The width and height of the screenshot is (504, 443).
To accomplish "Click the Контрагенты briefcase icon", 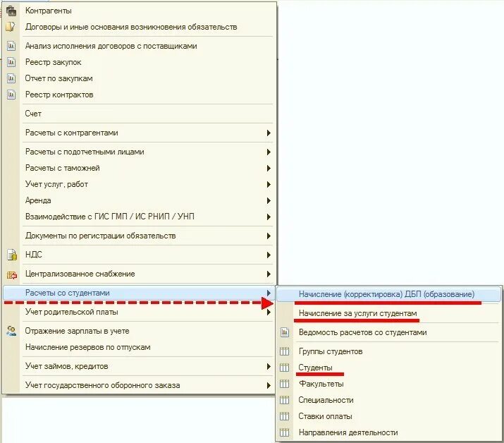I will click(x=11, y=11).
